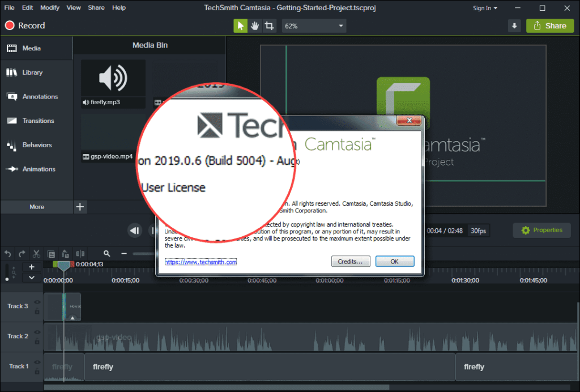Select the gsp-video clip on Track 2
The width and height of the screenshot is (580, 392).
tap(311, 337)
